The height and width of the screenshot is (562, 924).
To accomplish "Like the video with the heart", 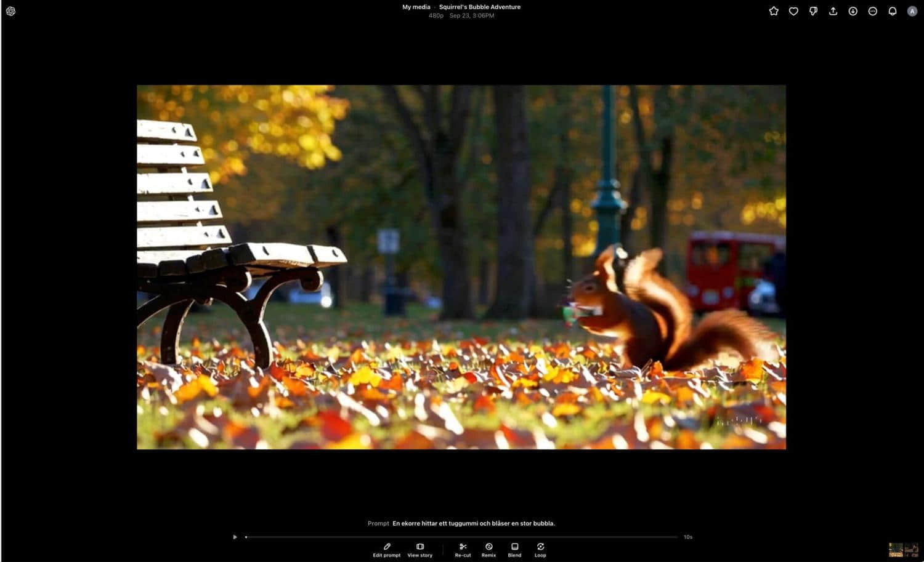I will [793, 11].
